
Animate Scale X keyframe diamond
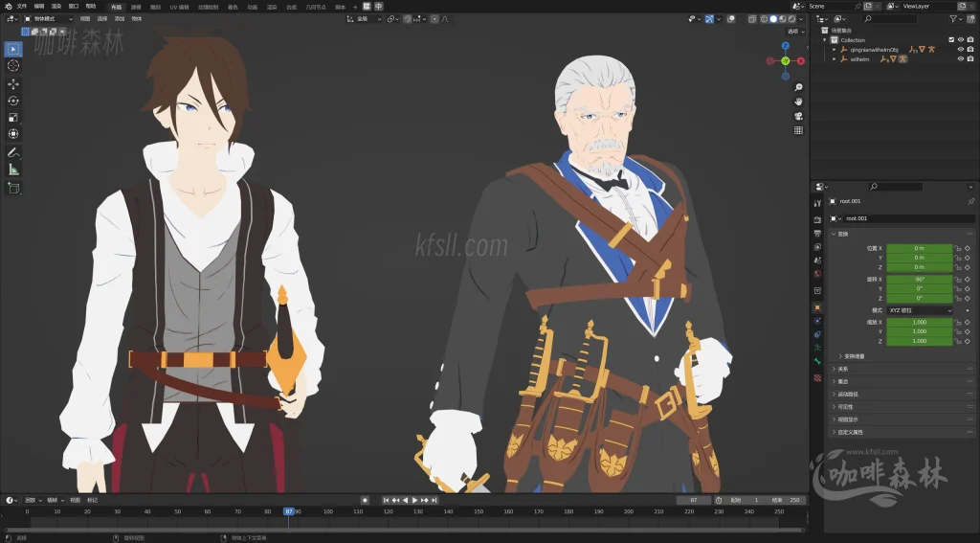pyautogui.click(x=968, y=322)
